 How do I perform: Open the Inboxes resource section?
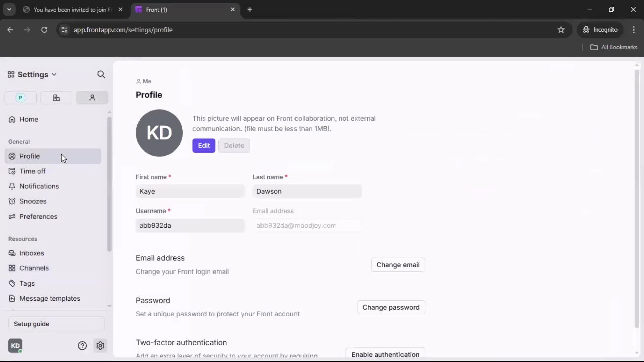(32, 253)
